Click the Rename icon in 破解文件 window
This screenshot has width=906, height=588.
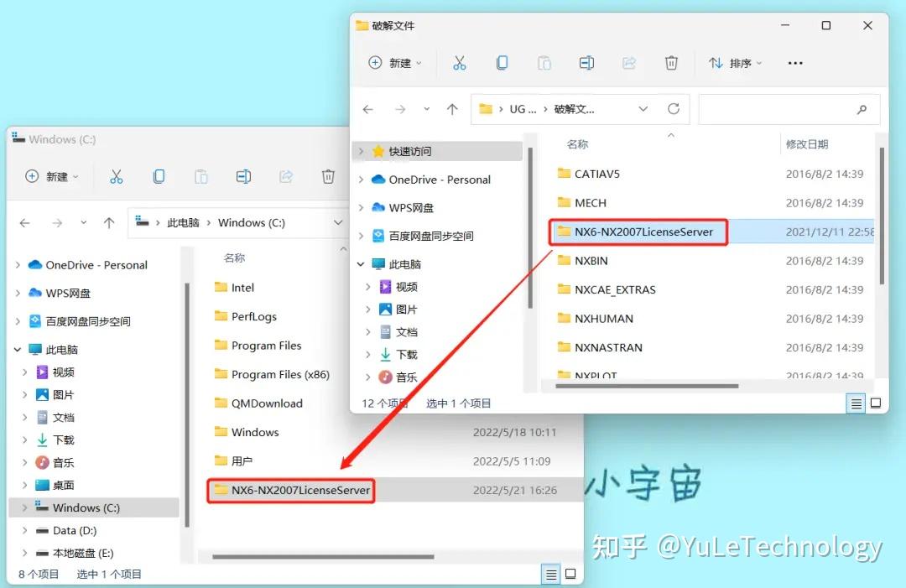coord(586,63)
